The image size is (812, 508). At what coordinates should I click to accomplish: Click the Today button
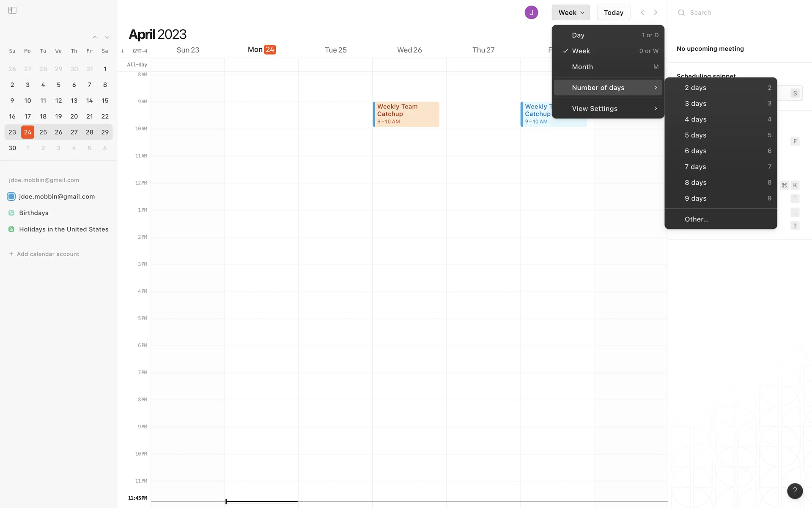pyautogui.click(x=613, y=13)
